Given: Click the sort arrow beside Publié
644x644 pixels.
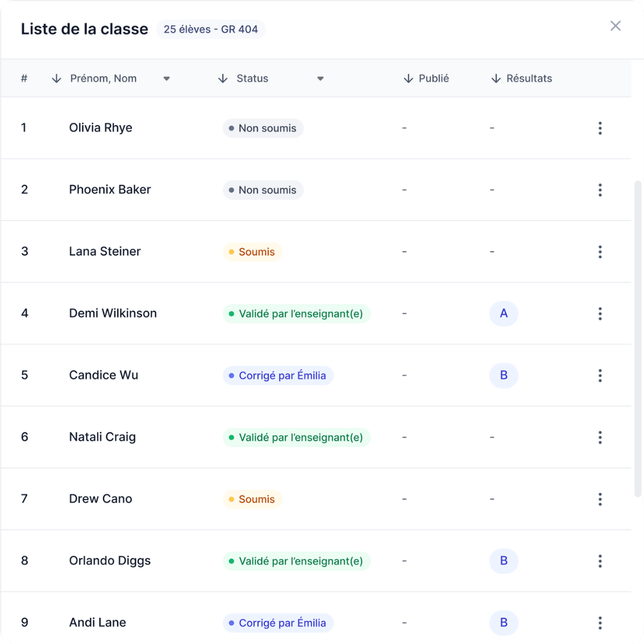Looking at the screenshot, I should 408,79.
